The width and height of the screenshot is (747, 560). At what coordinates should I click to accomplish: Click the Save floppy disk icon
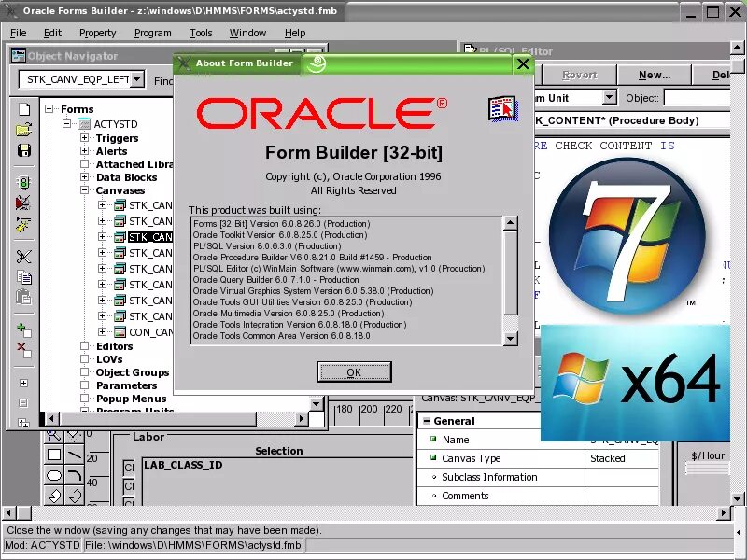[x=24, y=150]
